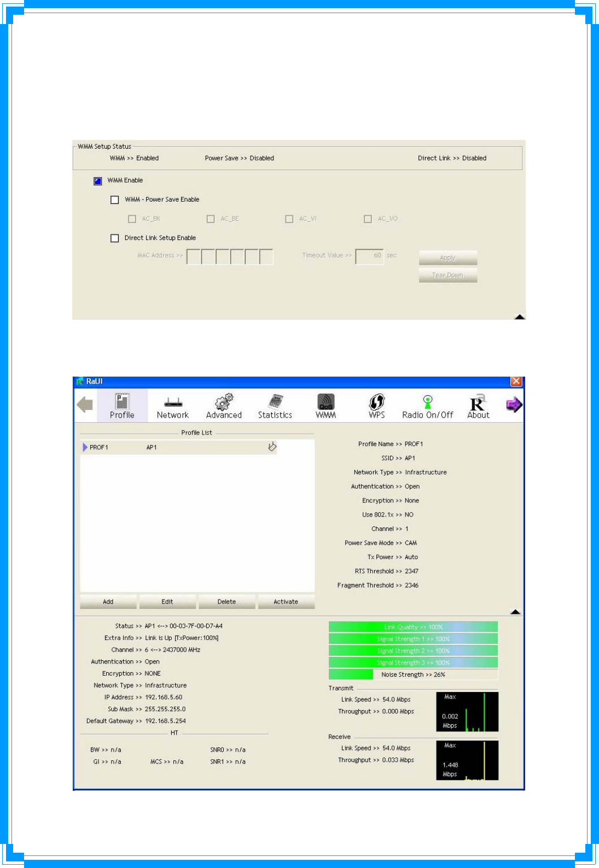Click the Delete profile button

point(226,602)
